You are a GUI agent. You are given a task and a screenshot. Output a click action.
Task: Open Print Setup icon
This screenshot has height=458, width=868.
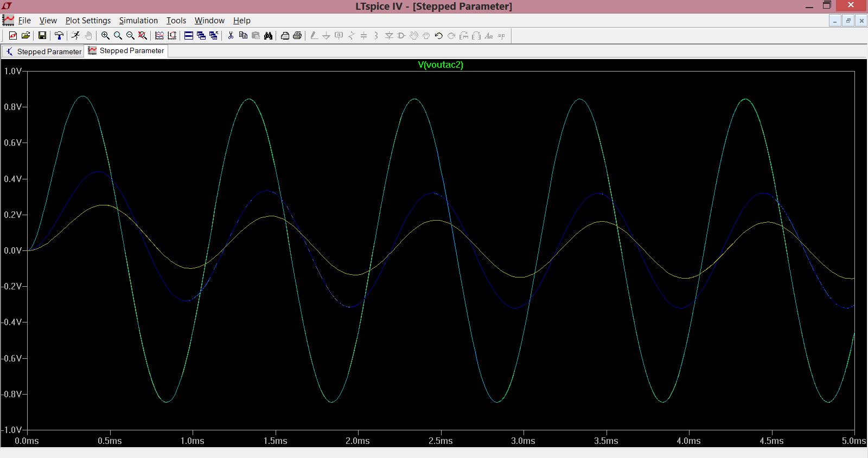click(x=285, y=36)
